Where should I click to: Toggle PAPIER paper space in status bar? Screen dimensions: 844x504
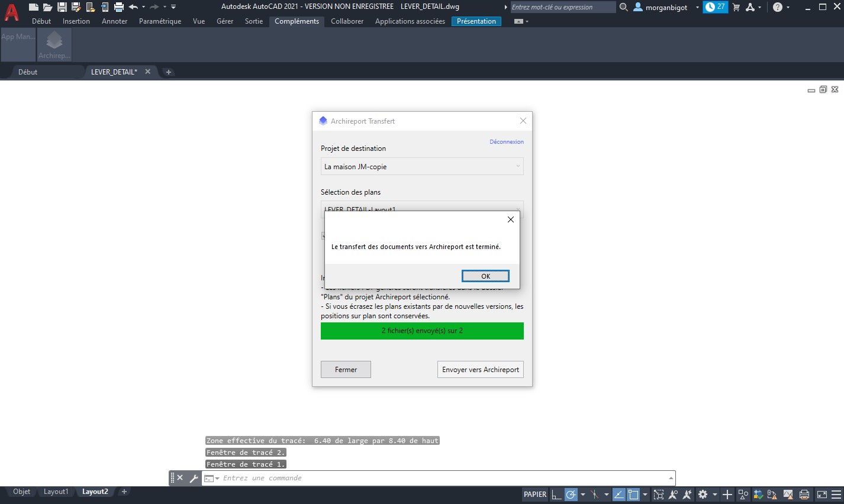pos(535,495)
